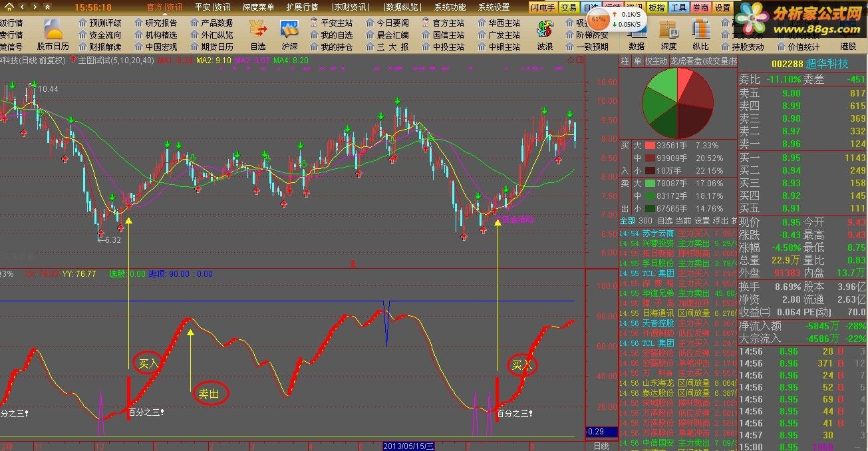Open 我的持仓 in the toolbar

(x=331, y=47)
